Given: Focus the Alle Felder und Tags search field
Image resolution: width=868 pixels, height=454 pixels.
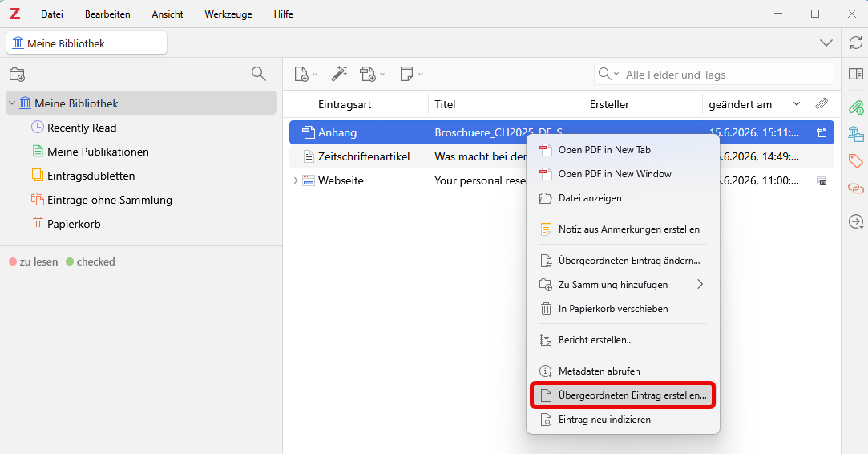Looking at the screenshot, I should coord(728,75).
